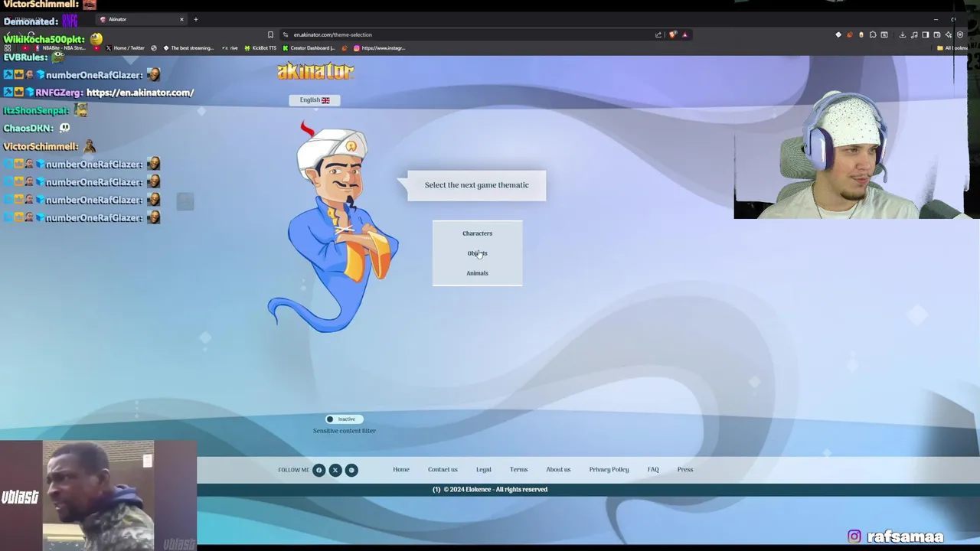Open the FAQ footer link
Screen dimensions: 980x551
pos(653,470)
